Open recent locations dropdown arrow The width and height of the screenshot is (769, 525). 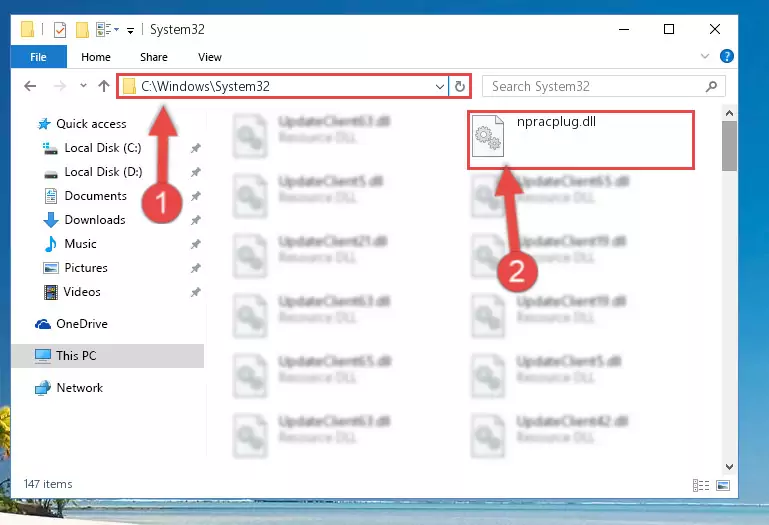[83, 86]
